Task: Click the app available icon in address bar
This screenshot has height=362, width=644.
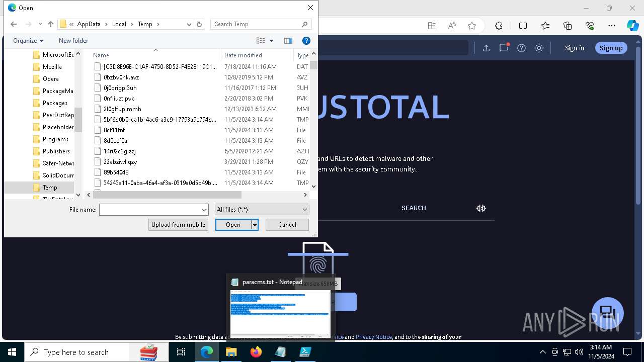Action: coord(432,26)
